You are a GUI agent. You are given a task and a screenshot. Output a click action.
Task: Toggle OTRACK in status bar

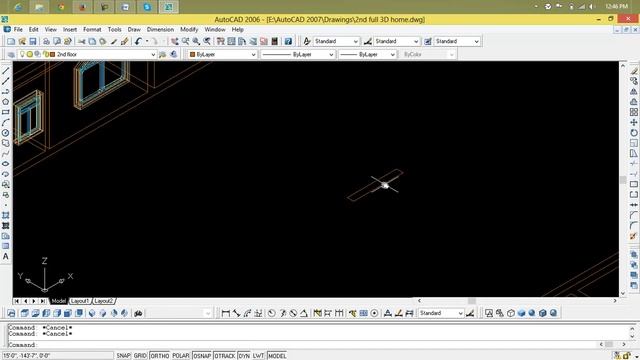(224, 356)
